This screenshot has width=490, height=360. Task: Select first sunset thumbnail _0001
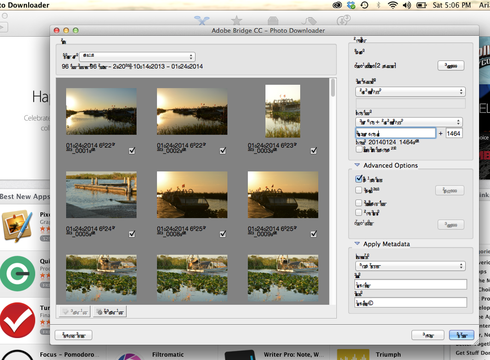coord(101,111)
